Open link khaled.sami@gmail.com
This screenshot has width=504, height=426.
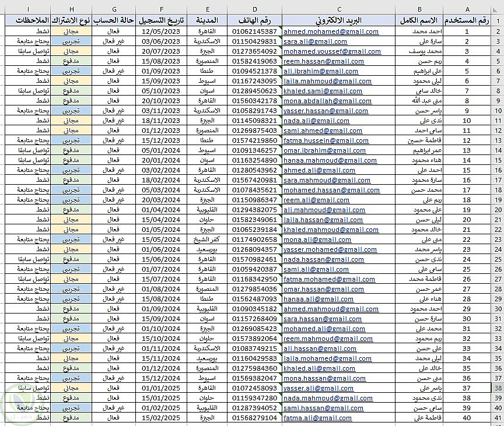pyautogui.click(x=323, y=91)
